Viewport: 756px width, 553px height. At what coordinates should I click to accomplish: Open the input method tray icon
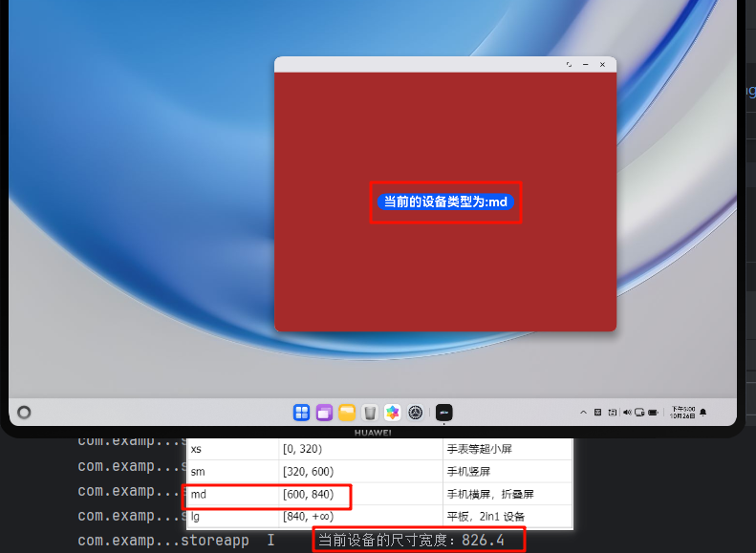(597, 413)
